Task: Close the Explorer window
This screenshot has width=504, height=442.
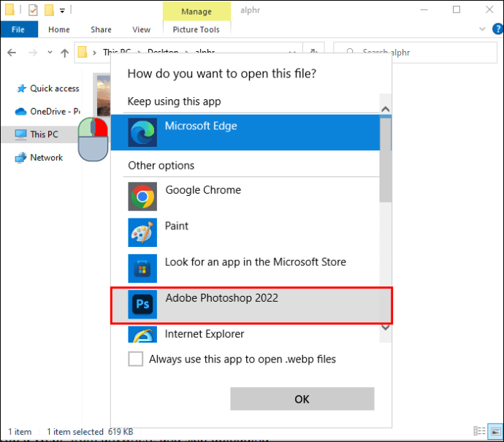Action: coord(489,9)
